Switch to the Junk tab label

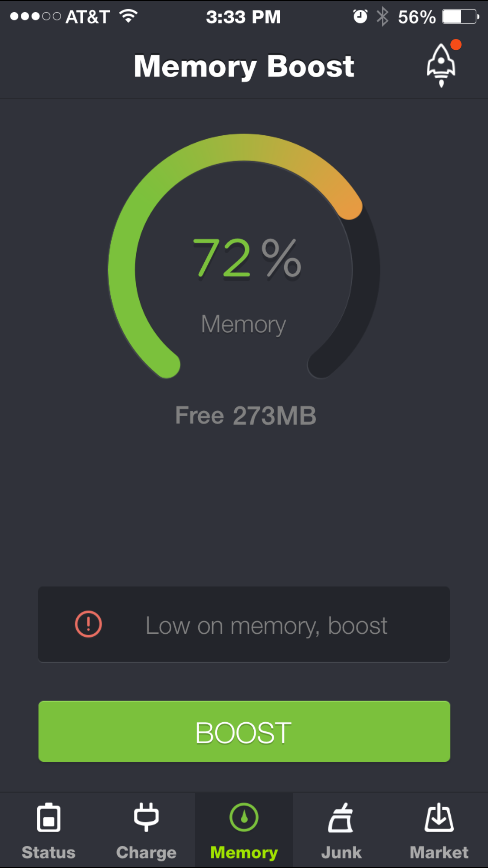tap(341, 852)
